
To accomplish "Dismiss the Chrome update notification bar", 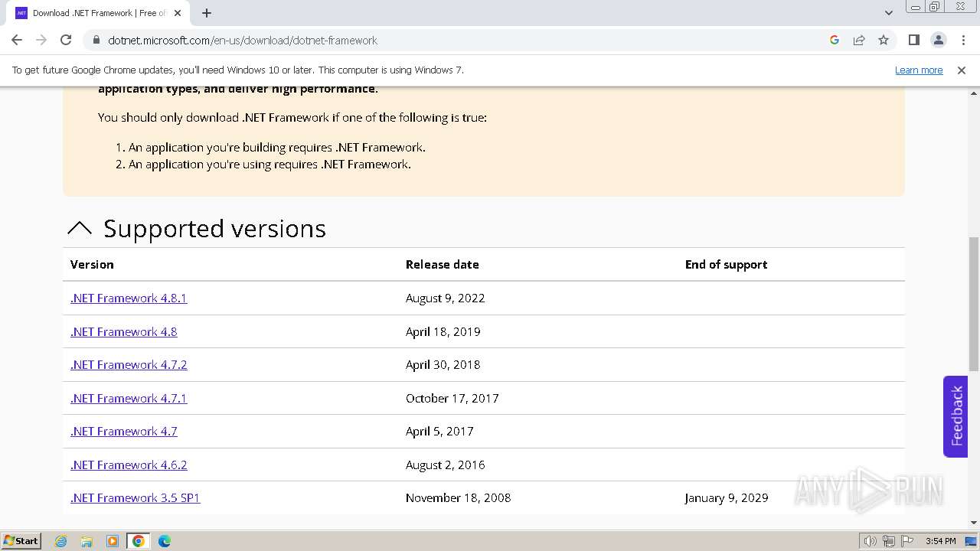I will point(962,70).
